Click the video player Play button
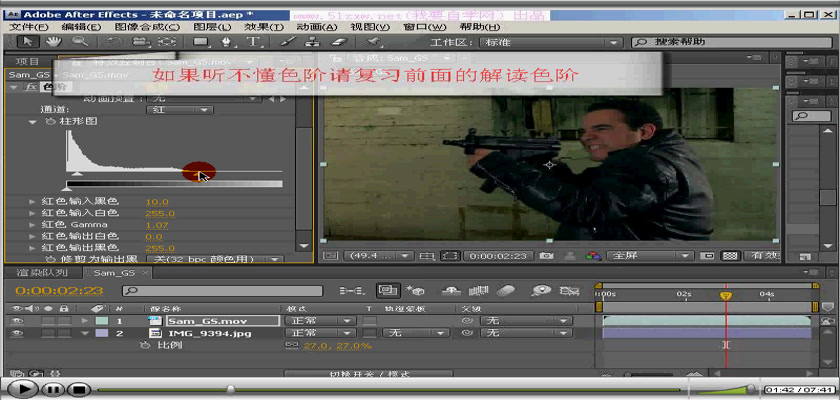840x400 pixels. tap(21, 389)
